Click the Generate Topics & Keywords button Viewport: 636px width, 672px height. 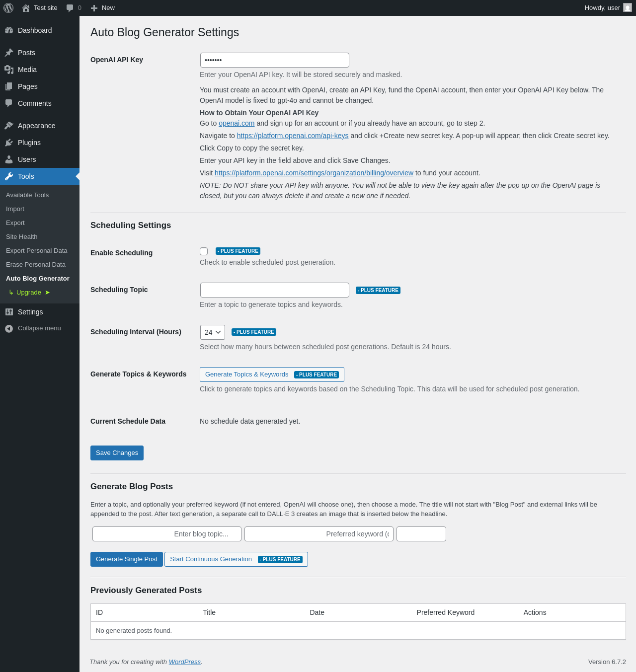pos(272,374)
